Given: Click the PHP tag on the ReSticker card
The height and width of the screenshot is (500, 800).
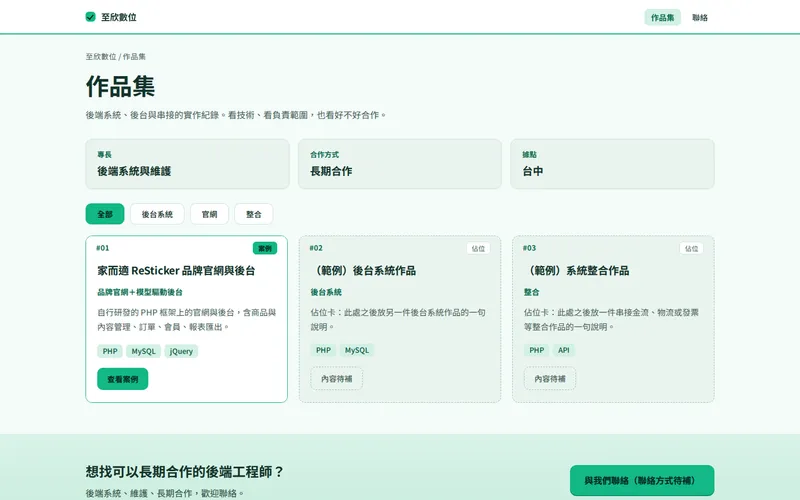Looking at the screenshot, I should tap(110, 351).
